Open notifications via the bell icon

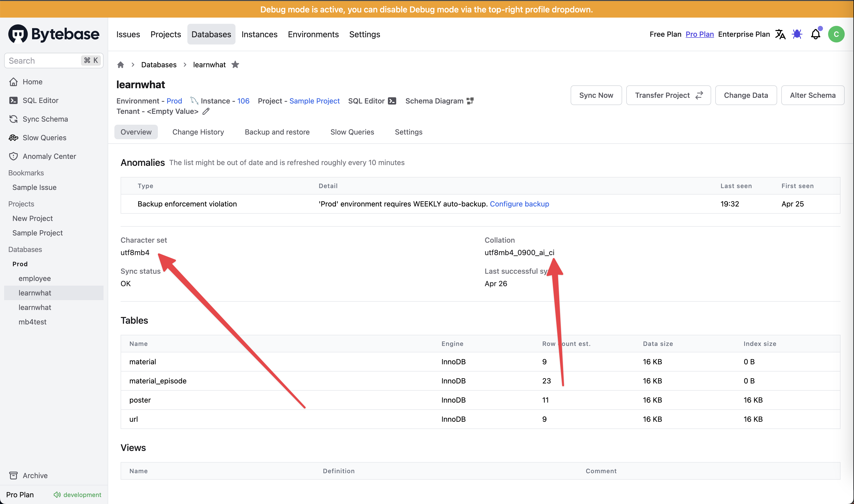click(x=816, y=34)
